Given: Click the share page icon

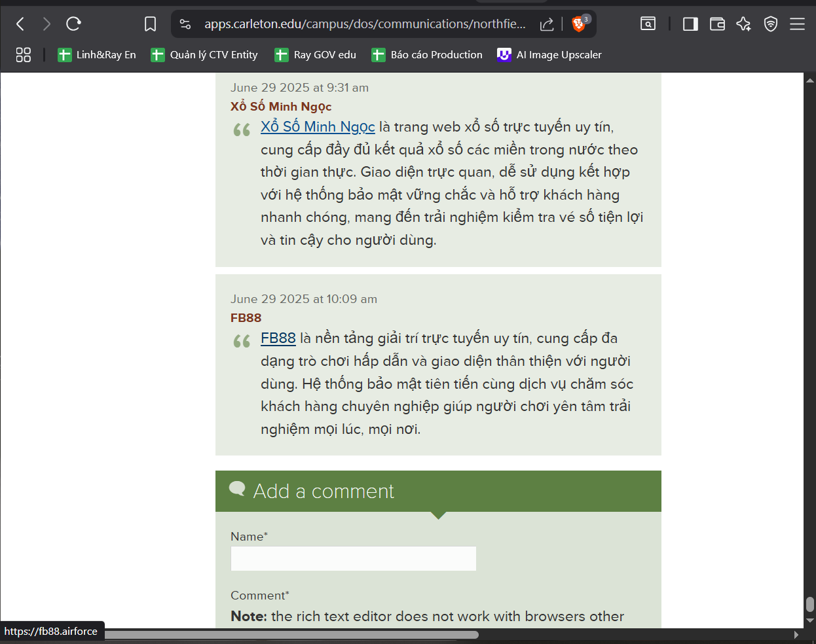Looking at the screenshot, I should tap(547, 24).
